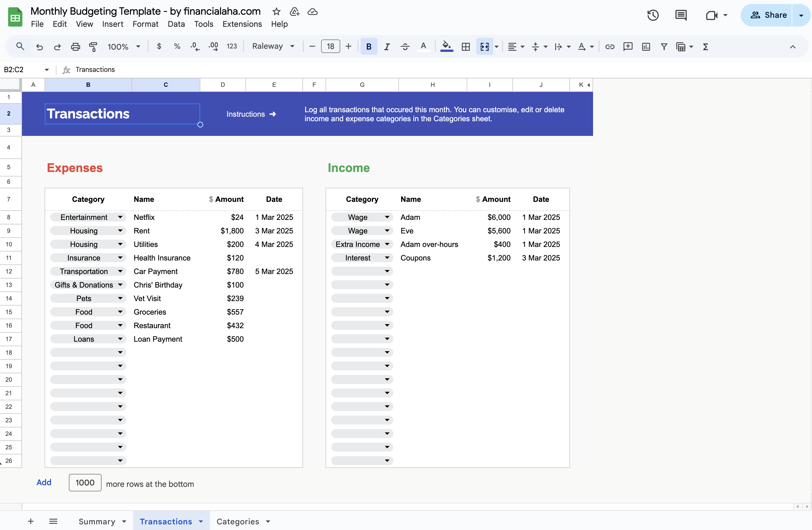
Task: Decrease the font size
Action: coord(312,46)
